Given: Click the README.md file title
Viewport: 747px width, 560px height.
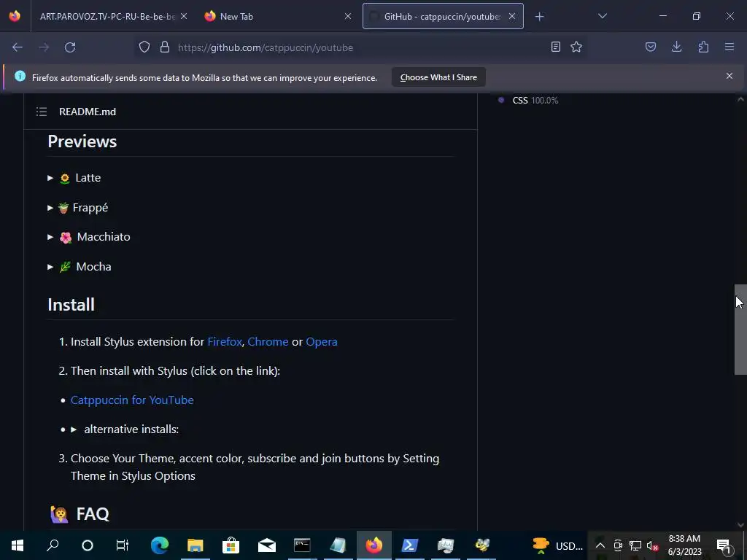Looking at the screenshot, I should coord(88,112).
